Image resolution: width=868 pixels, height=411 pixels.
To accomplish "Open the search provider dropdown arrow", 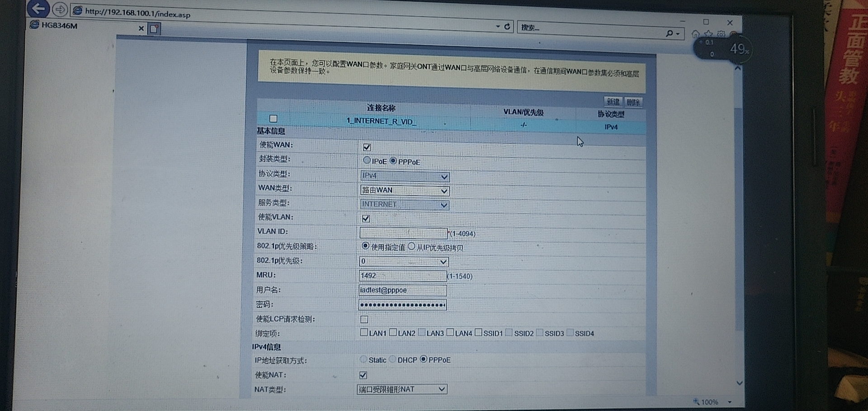I will 678,33.
